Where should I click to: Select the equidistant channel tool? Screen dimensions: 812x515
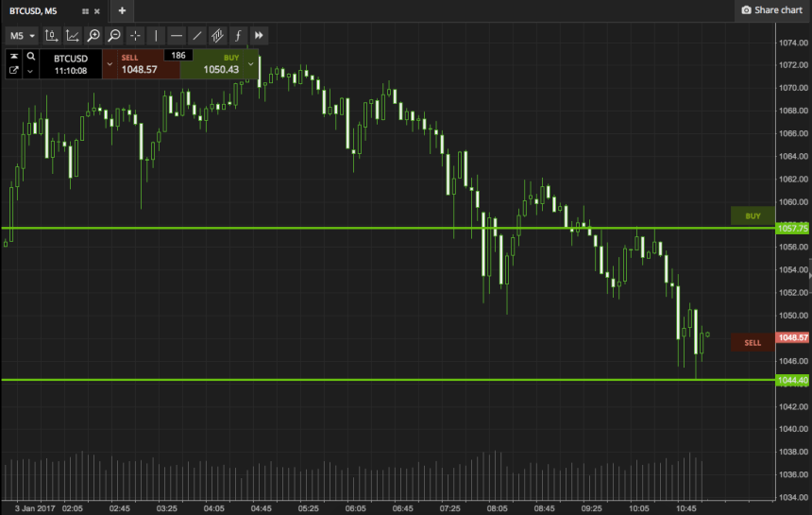pos(217,36)
